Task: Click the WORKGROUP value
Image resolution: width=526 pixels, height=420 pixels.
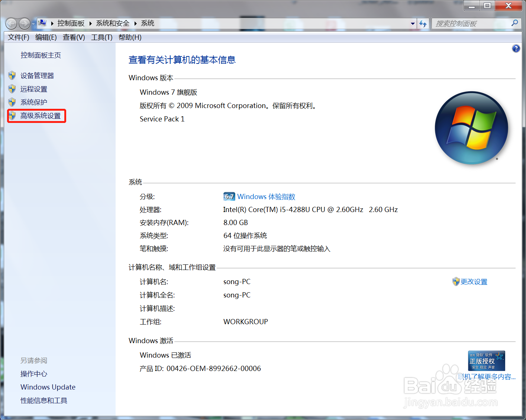Action: [x=246, y=322]
